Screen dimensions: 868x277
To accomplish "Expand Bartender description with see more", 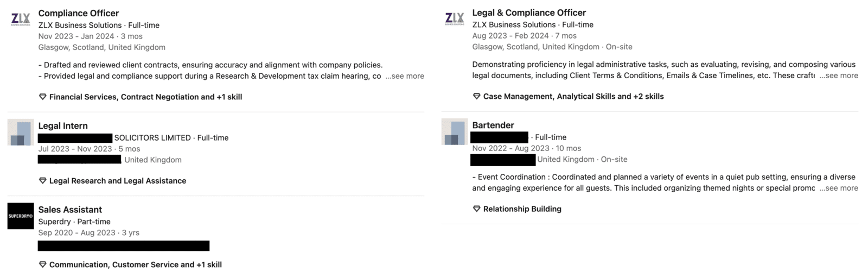I will click(839, 188).
